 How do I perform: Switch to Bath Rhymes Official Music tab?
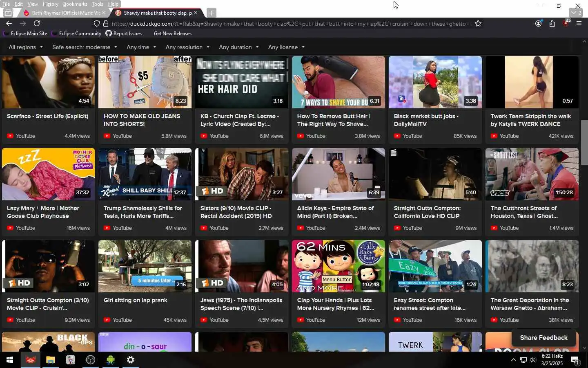tap(61, 13)
